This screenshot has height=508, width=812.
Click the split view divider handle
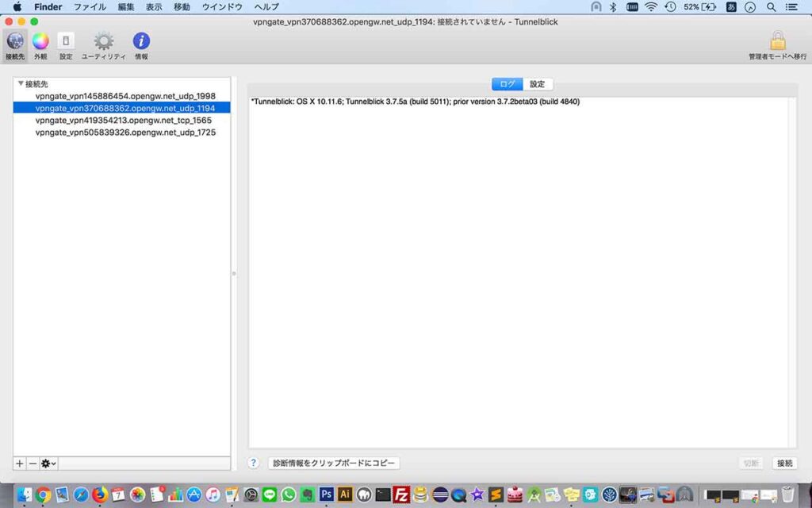point(234,274)
